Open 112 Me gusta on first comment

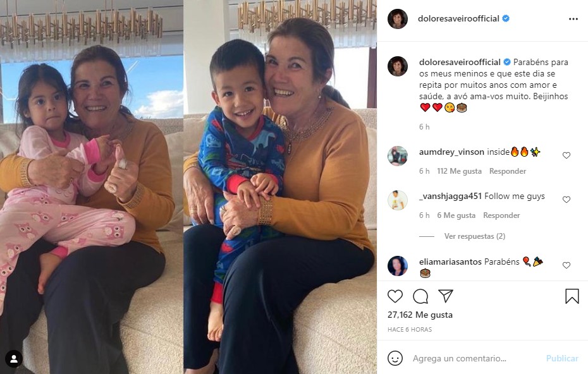pos(460,171)
